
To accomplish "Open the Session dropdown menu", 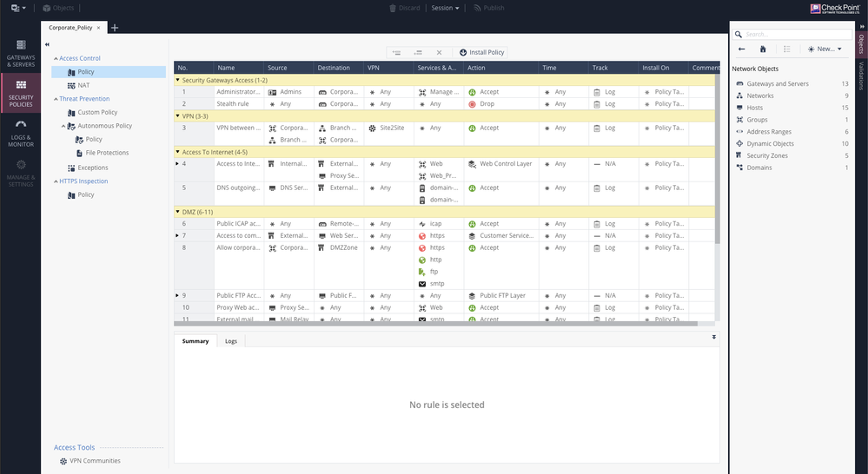I will pyautogui.click(x=445, y=8).
